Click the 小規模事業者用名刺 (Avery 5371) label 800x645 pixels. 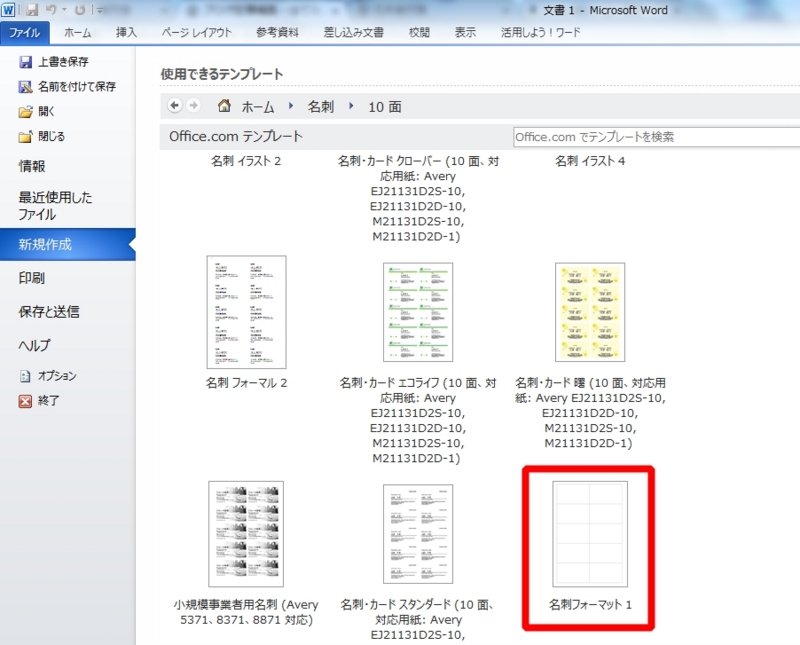(x=246, y=612)
